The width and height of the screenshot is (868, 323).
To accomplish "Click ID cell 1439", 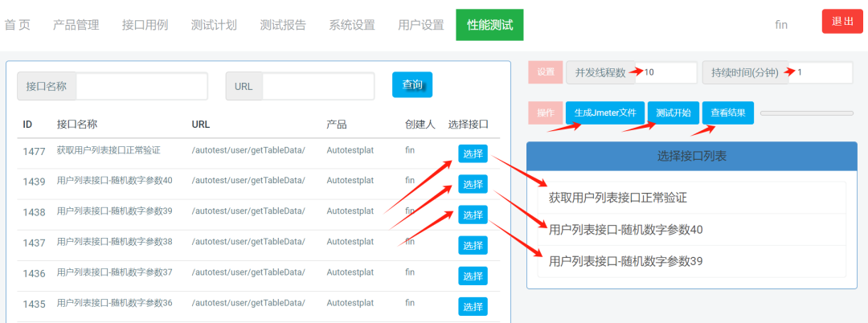I will point(34,182).
